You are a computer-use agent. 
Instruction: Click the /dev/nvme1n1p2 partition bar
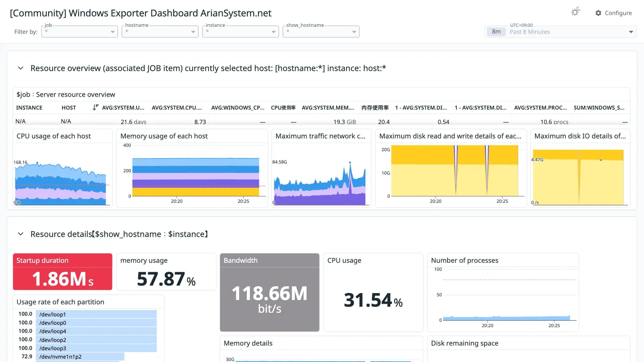pos(80,357)
